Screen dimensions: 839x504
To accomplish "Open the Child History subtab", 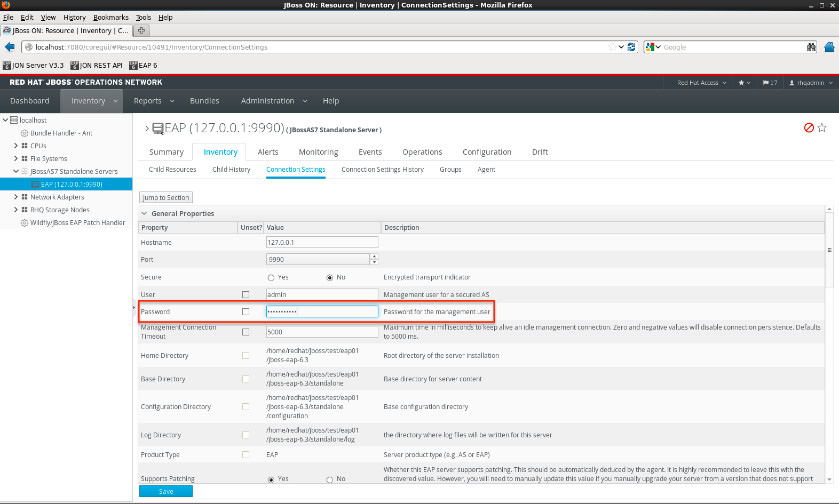I will (231, 170).
